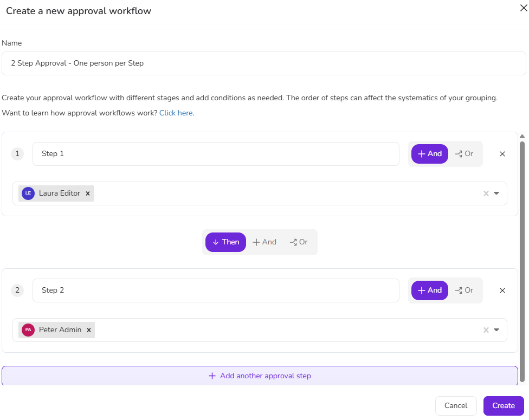This screenshot has height=420, width=529.
Task: Delete Step 2 using its X icon
Action: coord(502,290)
